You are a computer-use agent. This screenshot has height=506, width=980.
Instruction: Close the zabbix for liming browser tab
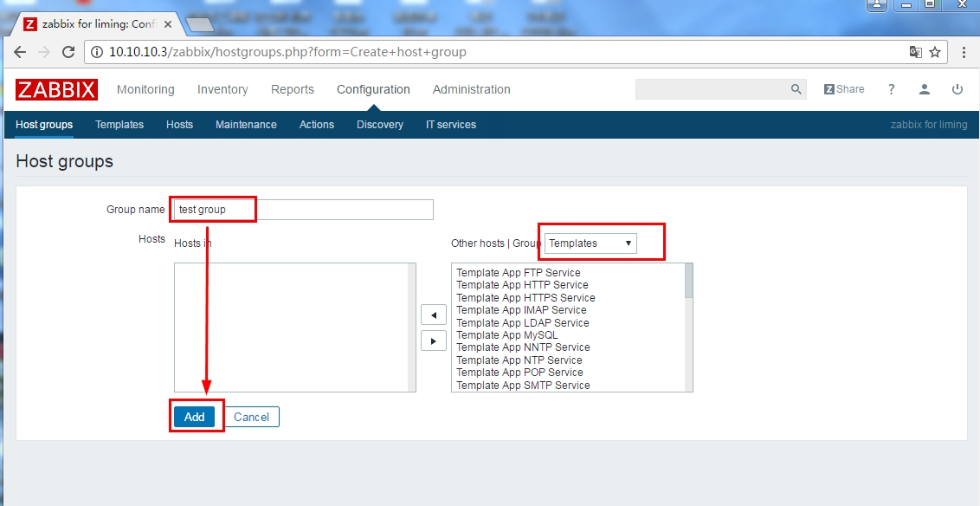[x=167, y=24]
